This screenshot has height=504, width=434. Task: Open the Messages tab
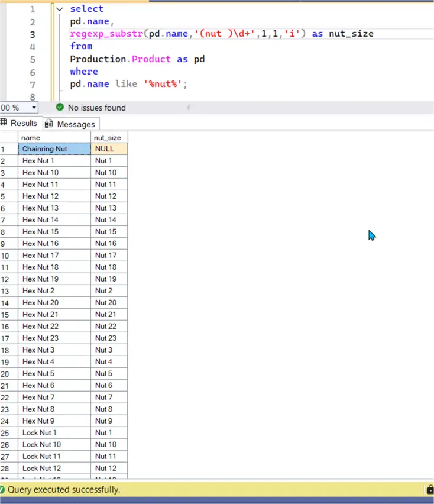[x=76, y=124]
